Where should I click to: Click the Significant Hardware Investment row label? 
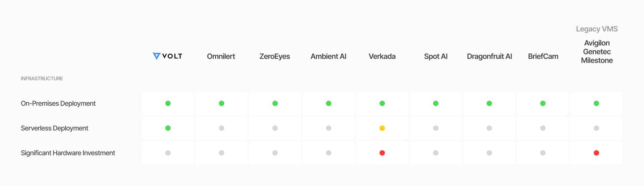pos(68,153)
